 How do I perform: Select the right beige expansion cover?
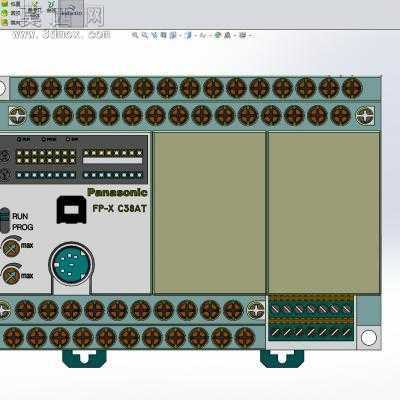point(324,213)
